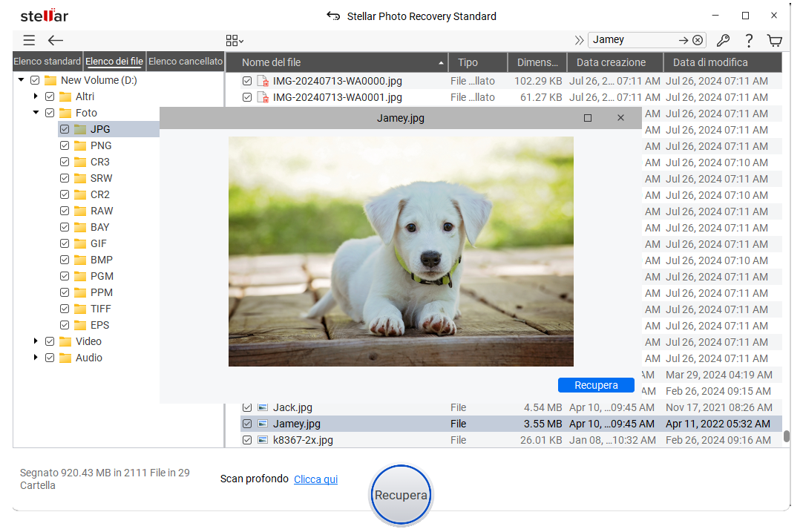Switch to Elenco cancellato tab
The width and height of the screenshot is (803, 532).
[186, 62]
